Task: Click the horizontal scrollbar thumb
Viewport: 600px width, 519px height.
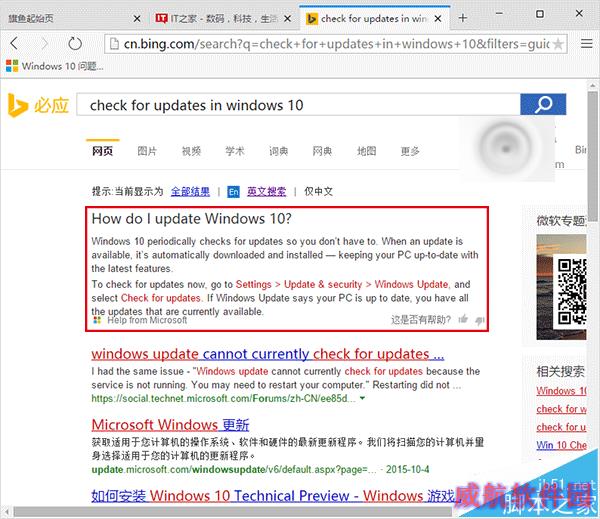Action: [233, 511]
